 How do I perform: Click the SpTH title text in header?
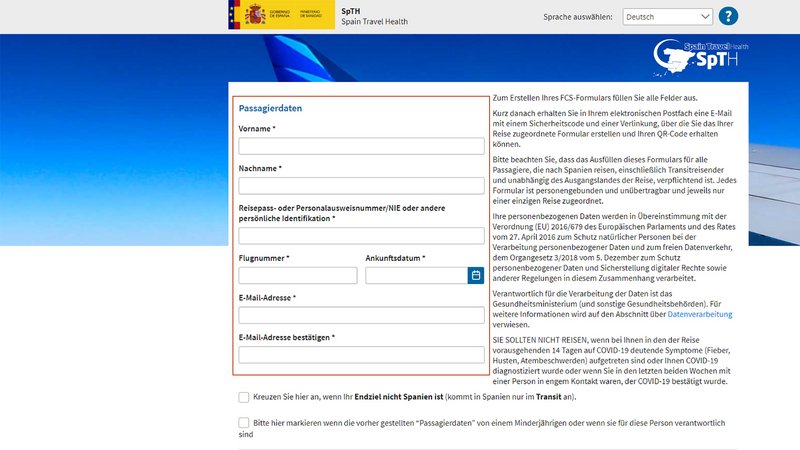[x=351, y=11]
